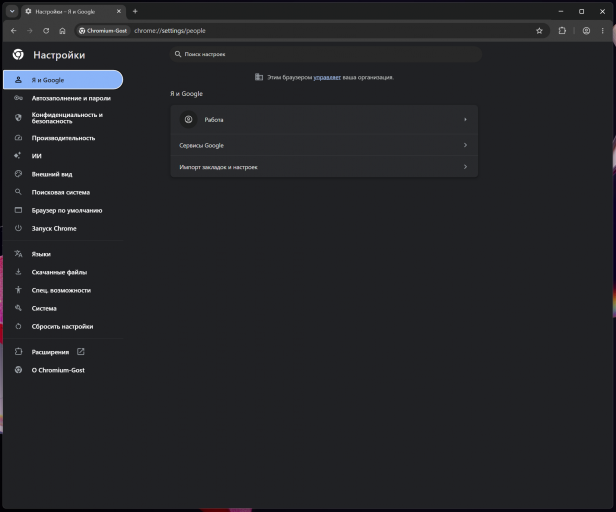Open Конфиденциальность и безопасность section
The height and width of the screenshot is (512, 616).
click(x=63, y=118)
